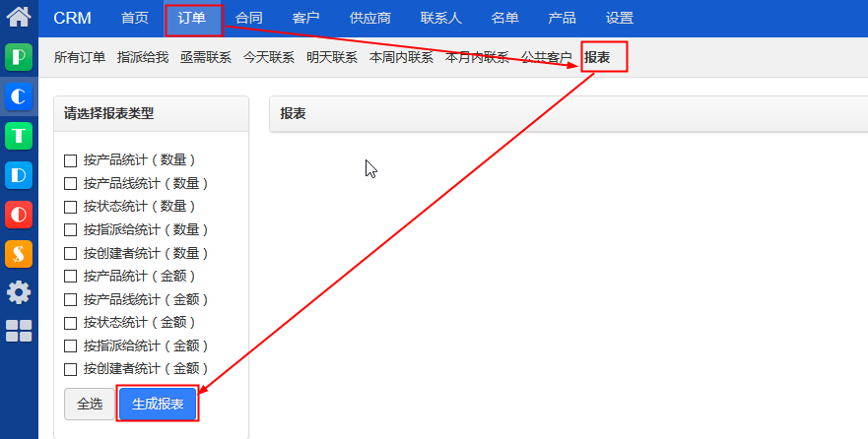868x439 pixels.
Task: Open the 设置 top menu
Action: (620, 19)
